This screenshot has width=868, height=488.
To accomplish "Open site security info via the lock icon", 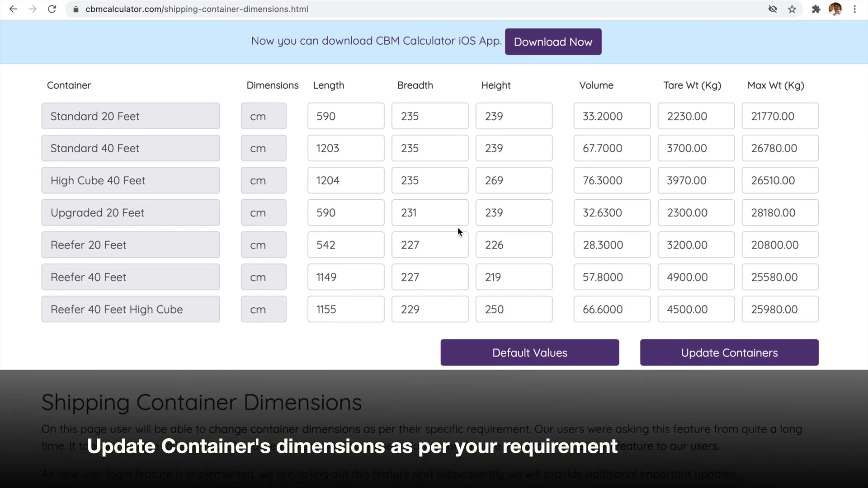I will [75, 9].
